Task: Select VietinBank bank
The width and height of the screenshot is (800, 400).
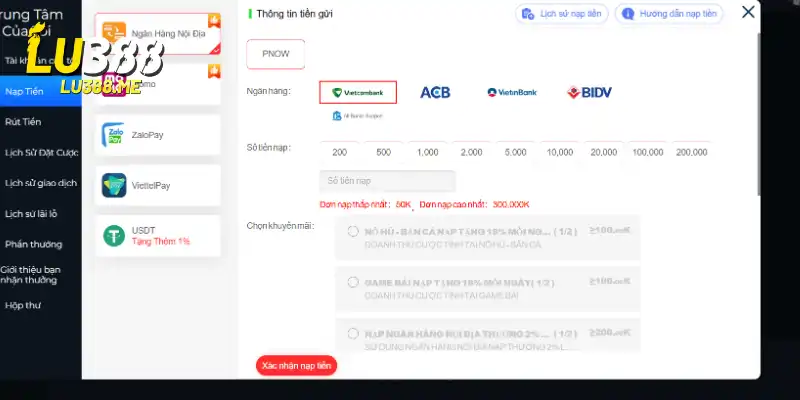Action: coord(512,92)
